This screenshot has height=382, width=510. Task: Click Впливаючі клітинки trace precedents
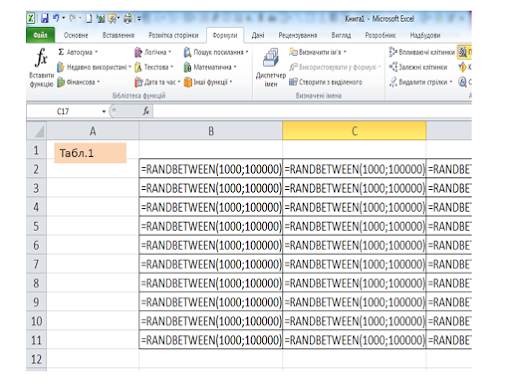pos(422,52)
